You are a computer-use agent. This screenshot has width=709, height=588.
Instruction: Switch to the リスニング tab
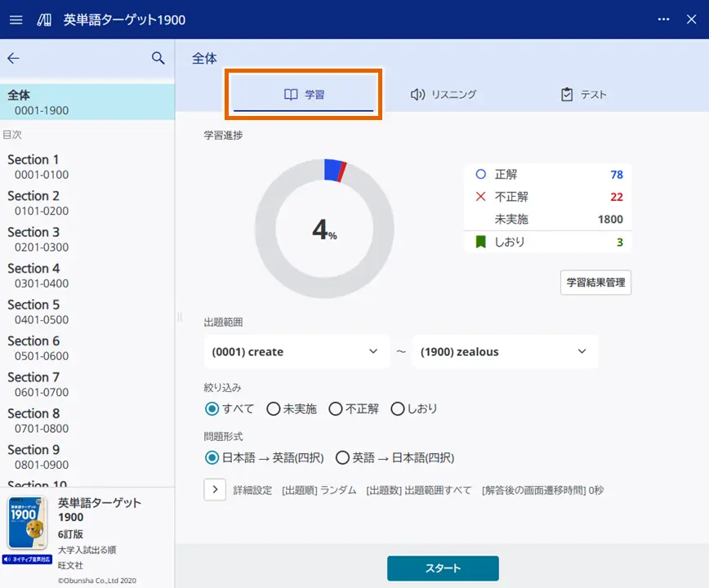coord(445,94)
